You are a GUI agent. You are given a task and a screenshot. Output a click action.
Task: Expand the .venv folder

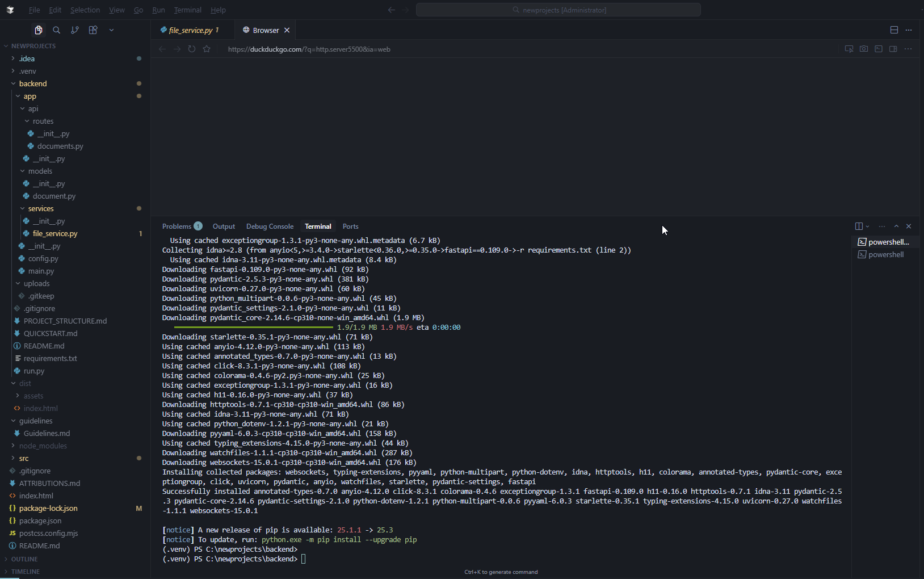(x=27, y=71)
